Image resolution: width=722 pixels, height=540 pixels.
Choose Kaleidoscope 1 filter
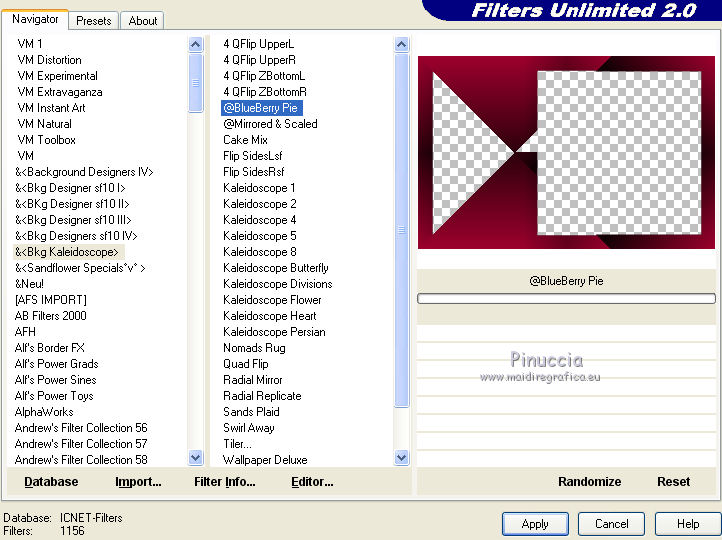[259, 188]
